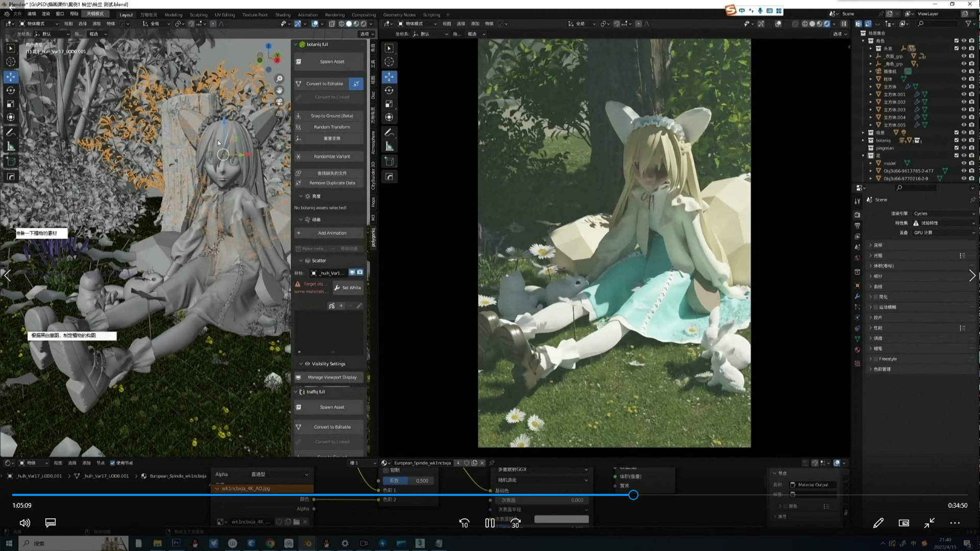Expand the 场景 collection in outliner
Image resolution: width=980 pixels, height=551 pixels.
click(x=864, y=133)
